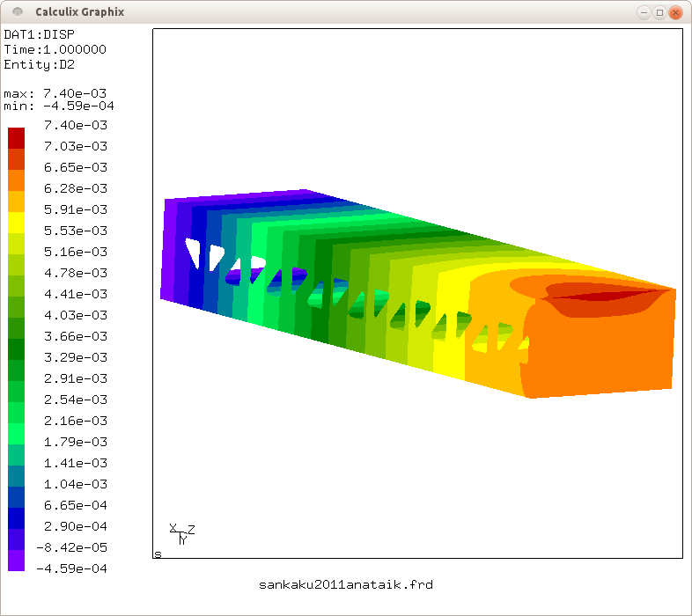Click the legend value 5.16e-03
This screenshot has width=692, height=616.
[76, 252]
